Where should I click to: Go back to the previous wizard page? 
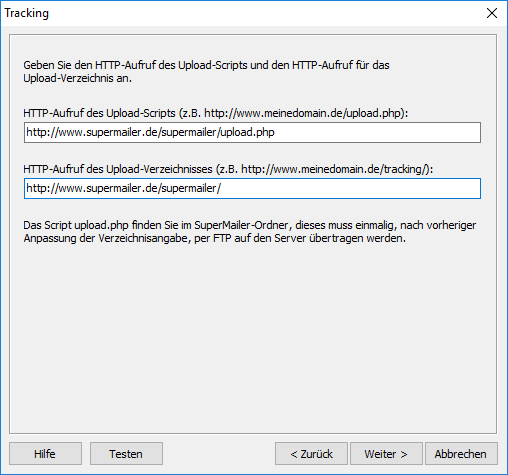click(x=311, y=453)
